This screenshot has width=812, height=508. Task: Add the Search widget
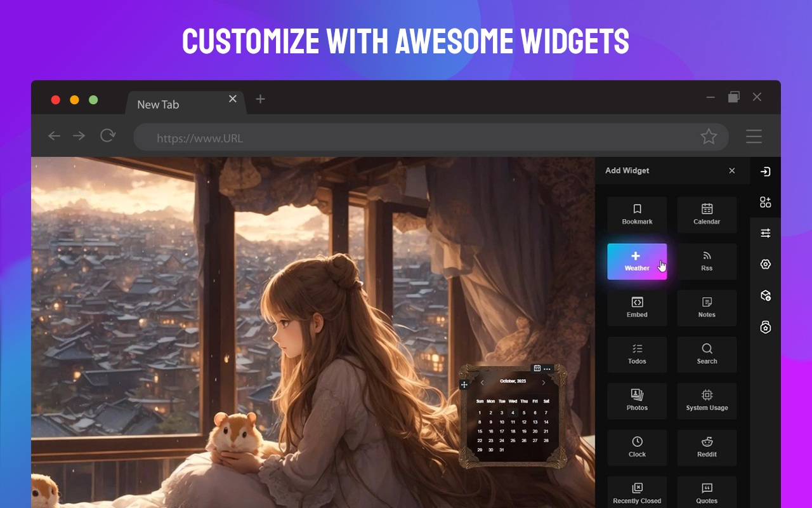coord(706,354)
